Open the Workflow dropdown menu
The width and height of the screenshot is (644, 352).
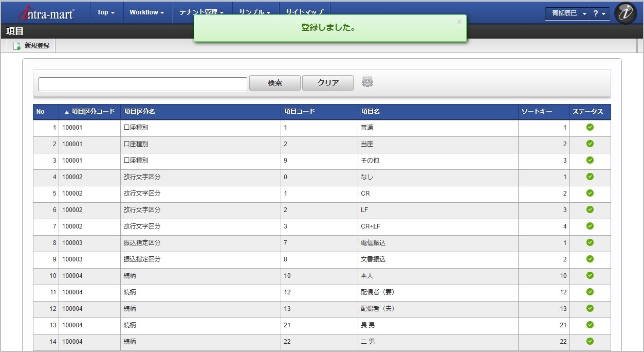146,12
